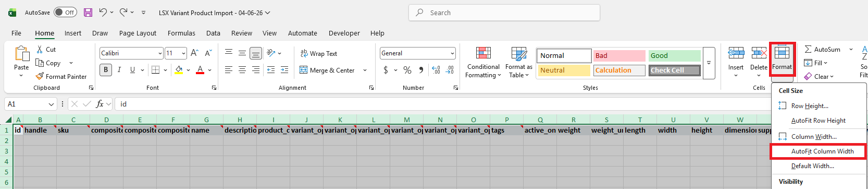Choose AutoFit Row Height menu item
This screenshot has width=868, height=189.
tap(818, 121)
